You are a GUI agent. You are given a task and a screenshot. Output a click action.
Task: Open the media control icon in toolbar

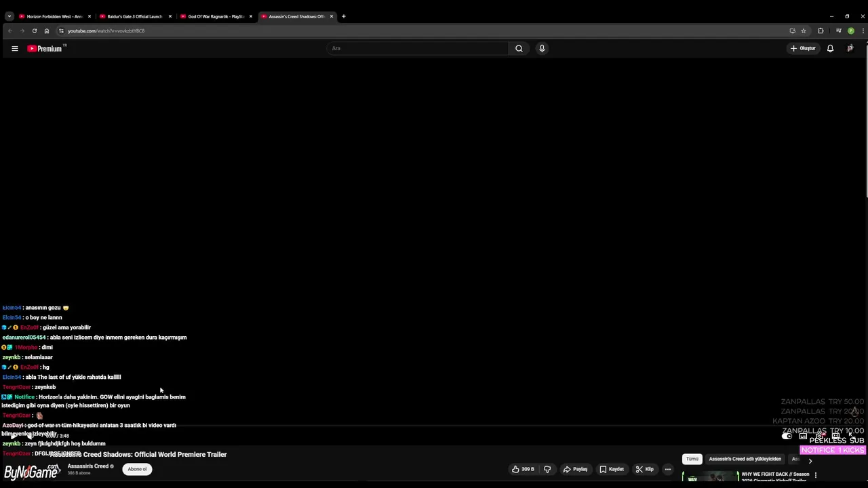pos(839,30)
